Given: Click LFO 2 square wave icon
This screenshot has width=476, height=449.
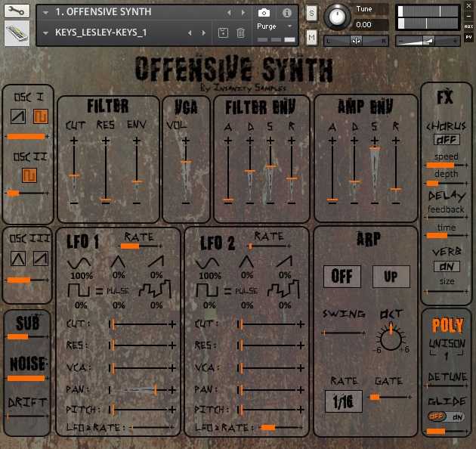Looking at the screenshot, I should (x=207, y=290).
